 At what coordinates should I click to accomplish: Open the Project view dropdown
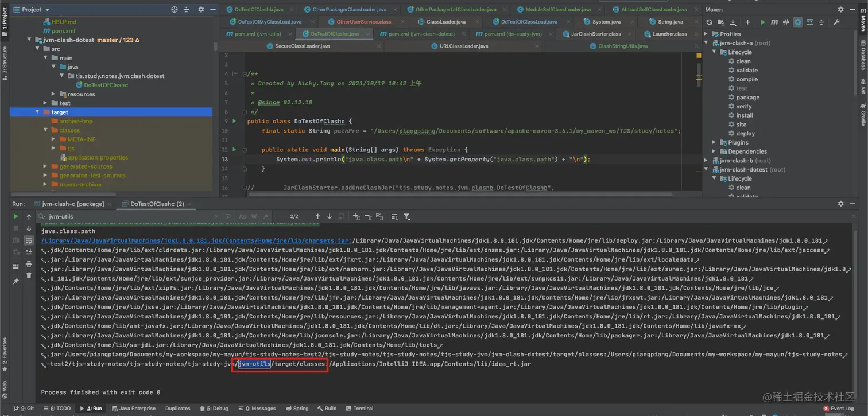tap(32, 10)
